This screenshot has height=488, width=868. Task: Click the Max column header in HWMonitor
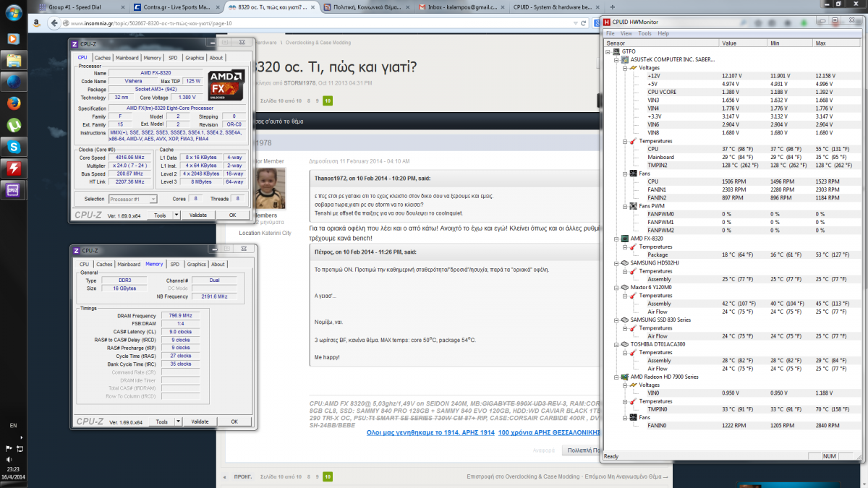pyautogui.click(x=837, y=43)
